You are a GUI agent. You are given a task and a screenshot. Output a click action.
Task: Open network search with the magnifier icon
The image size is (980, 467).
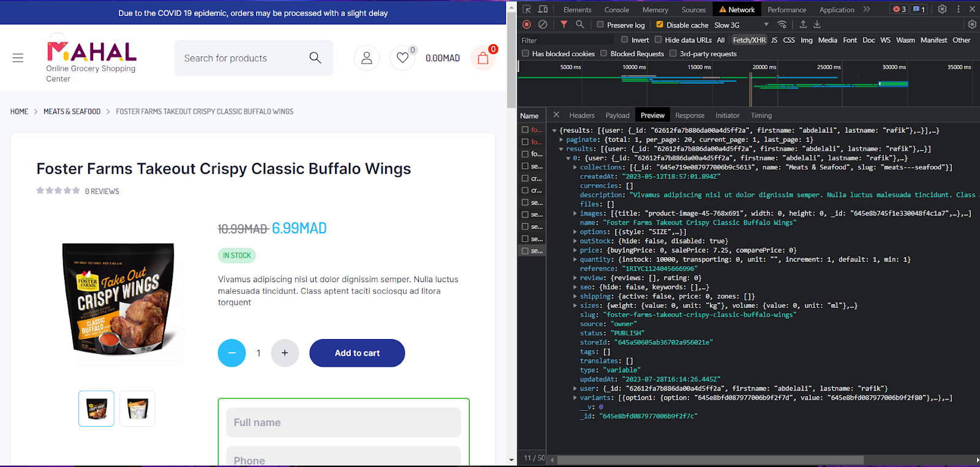[x=580, y=24]
